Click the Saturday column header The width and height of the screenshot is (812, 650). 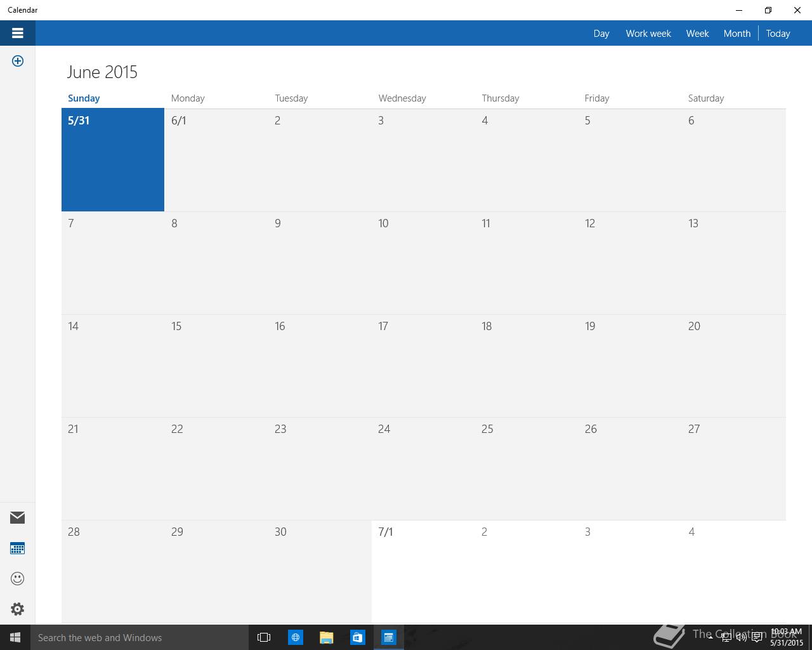pyautogui.click(x=706, y=98)
